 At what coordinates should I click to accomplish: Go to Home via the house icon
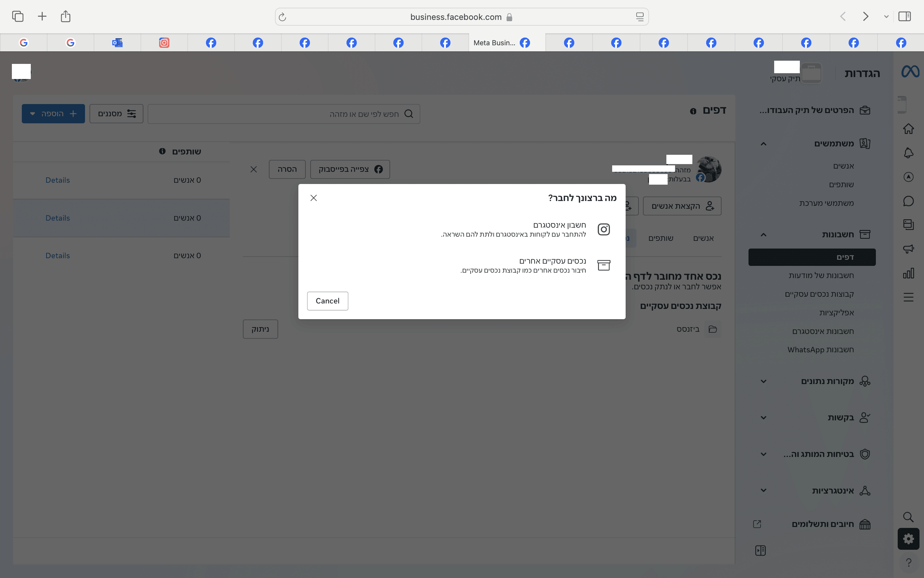pyautogui.click(x=908, y=129)
